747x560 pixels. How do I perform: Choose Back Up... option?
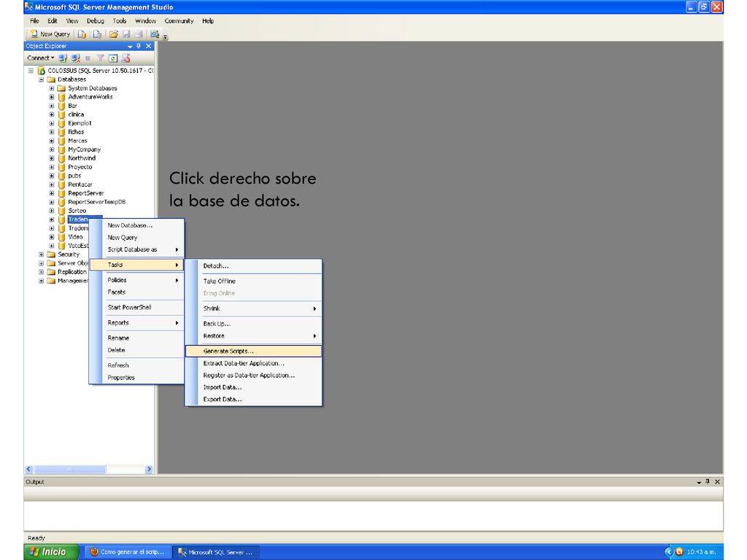point(253,324)
